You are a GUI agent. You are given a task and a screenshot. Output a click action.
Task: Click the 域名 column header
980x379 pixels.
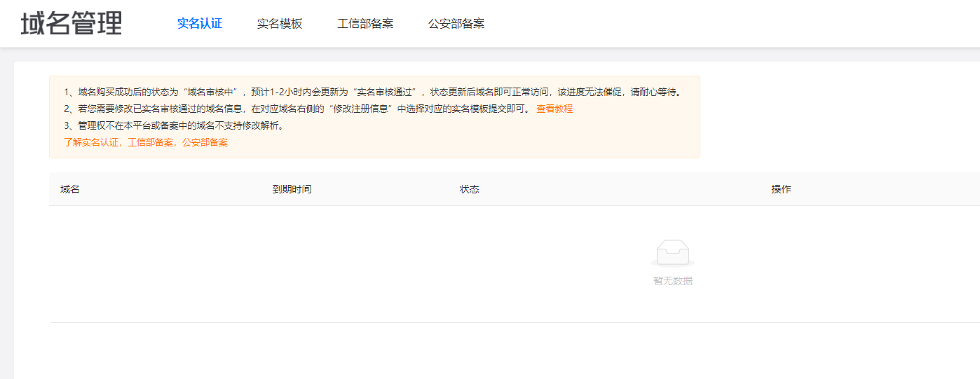(x=70, y=189)
